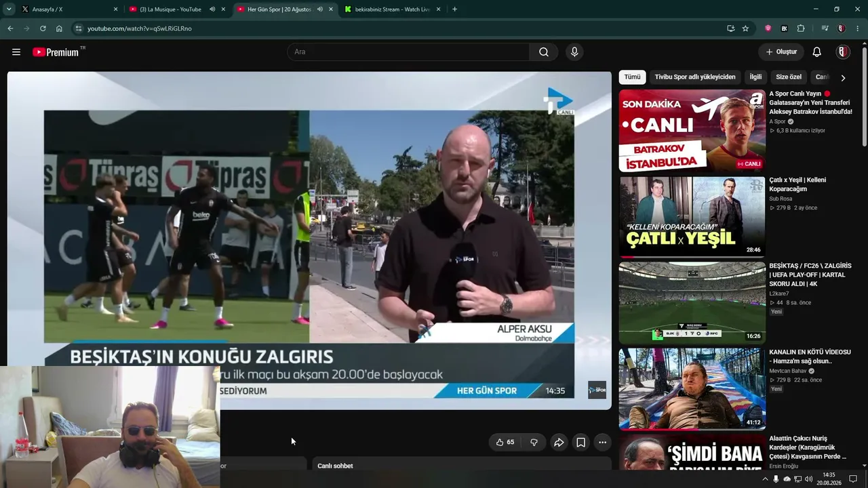Open the browser home page icon

point(59,28)
